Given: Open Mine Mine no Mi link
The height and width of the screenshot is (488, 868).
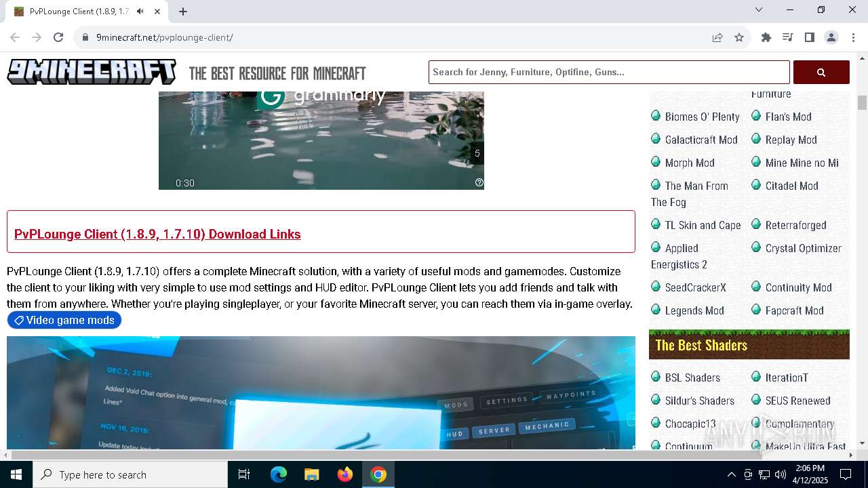Looking at the screenshot, I should pyautogui.click(x=802, y=163).
